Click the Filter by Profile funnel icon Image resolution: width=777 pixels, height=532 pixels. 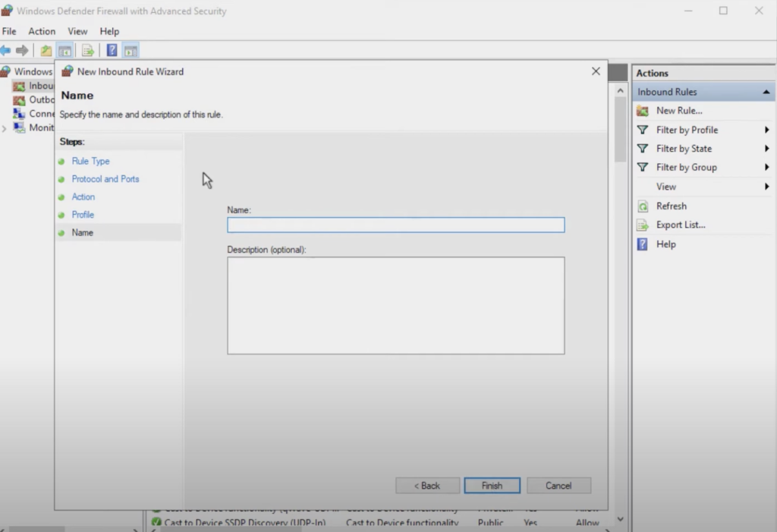[643, 130]
